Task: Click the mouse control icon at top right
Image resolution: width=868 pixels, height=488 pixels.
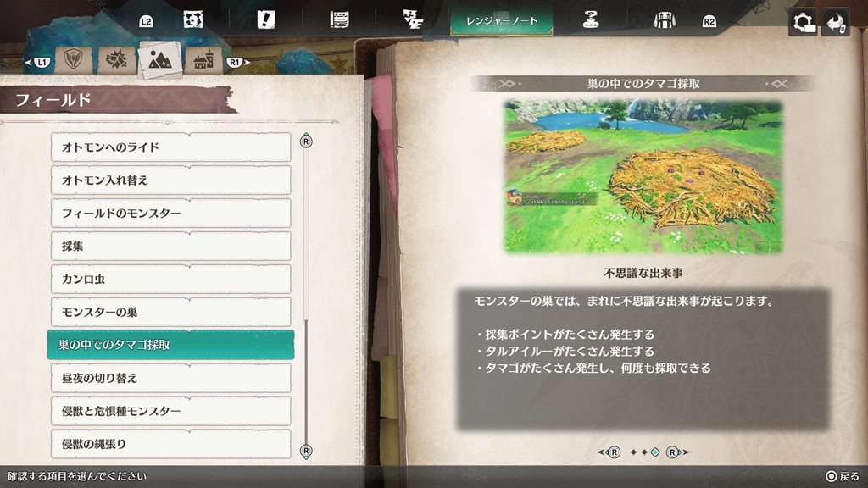Action: coord(836,22)
